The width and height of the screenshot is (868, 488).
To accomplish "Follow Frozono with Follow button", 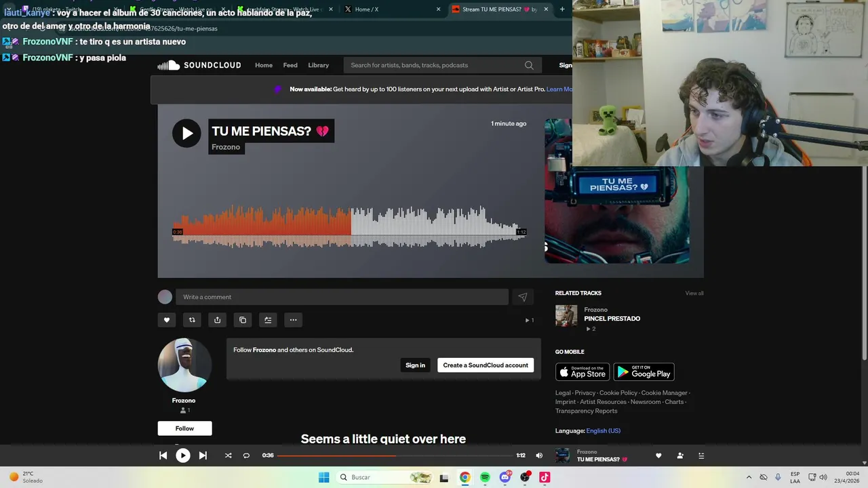I will [184, 428].
